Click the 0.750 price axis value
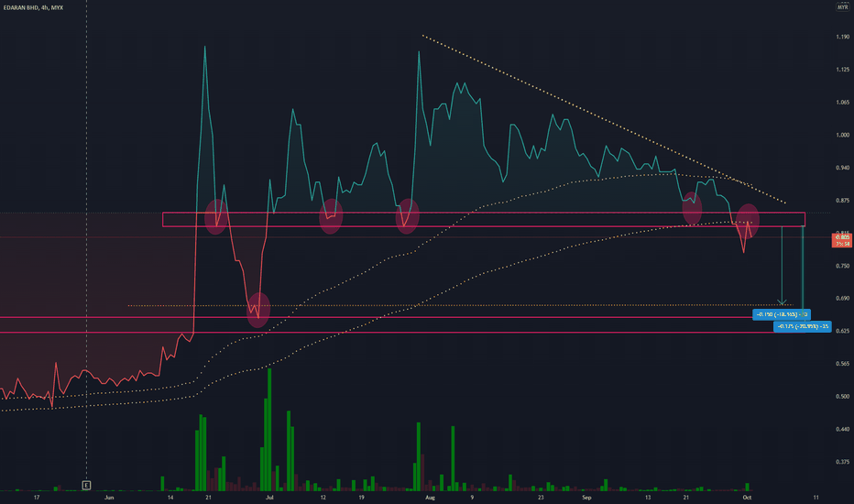 click(x=842, y=266)
